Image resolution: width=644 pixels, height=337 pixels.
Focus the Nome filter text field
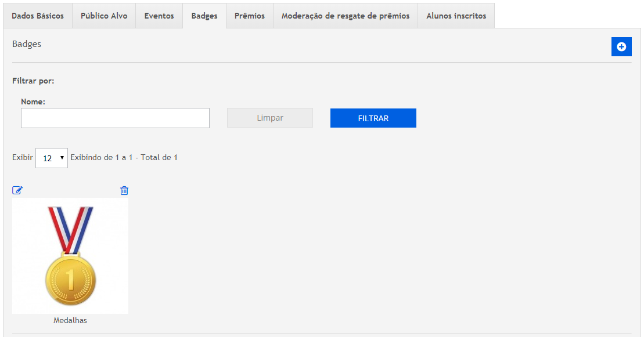click(x=115, y=118)
